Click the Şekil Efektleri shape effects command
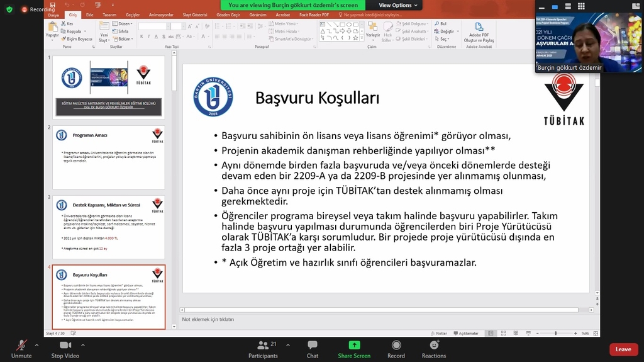Screen dimensions: 644x362 tap(412, 39)
